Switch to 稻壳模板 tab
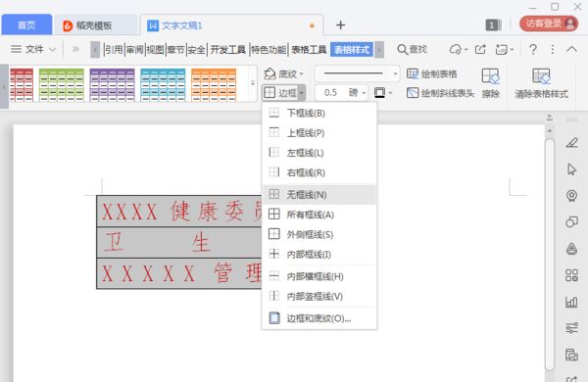Screen dimensions: 588x382 pos(95,25)
